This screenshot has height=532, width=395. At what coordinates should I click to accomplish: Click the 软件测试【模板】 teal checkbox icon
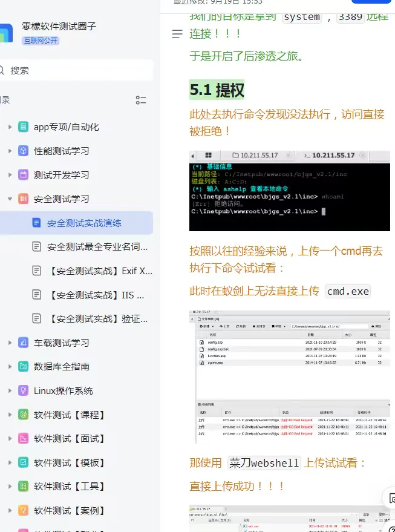pyautogui.click(x=23, y=462)
